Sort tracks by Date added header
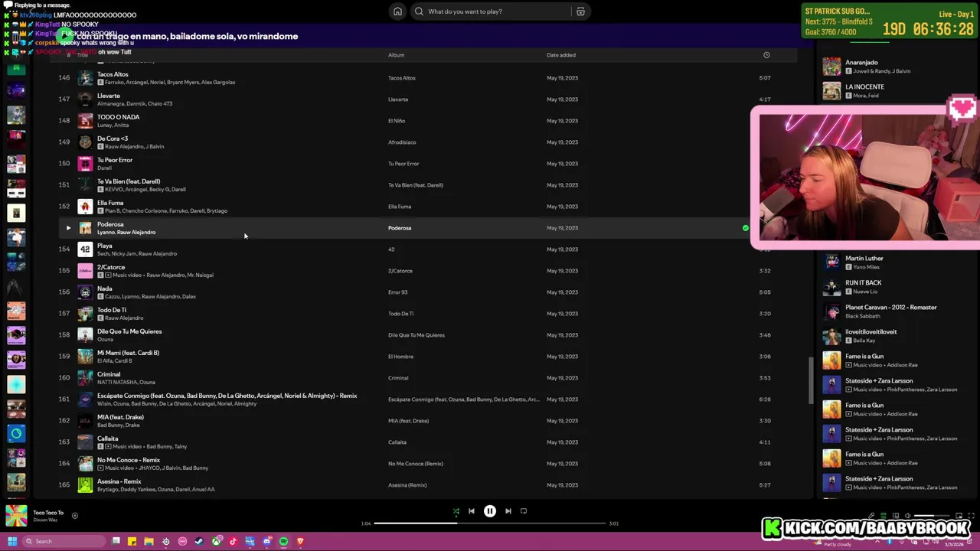This screenshot has width=980, height=551. tap(561, 55)
